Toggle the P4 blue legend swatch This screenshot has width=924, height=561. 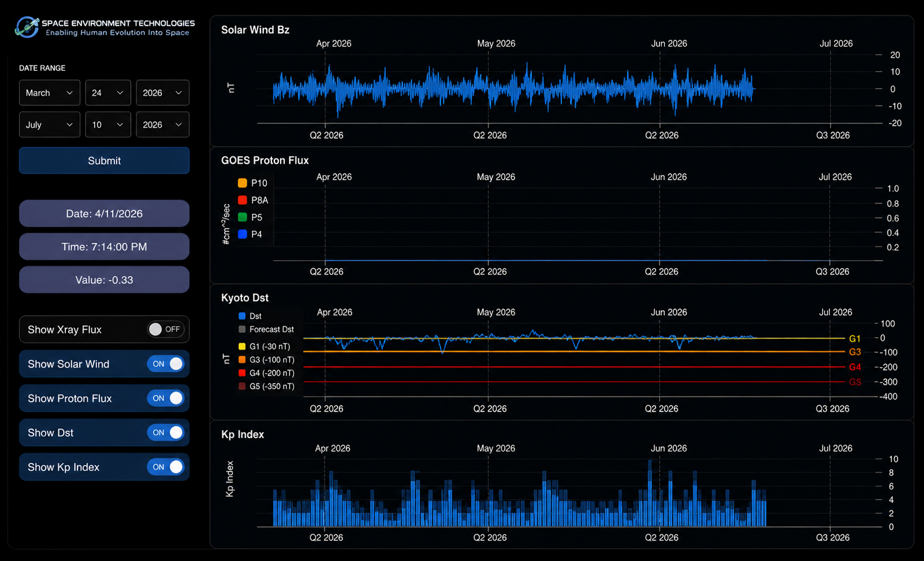[x=242, y=234]
